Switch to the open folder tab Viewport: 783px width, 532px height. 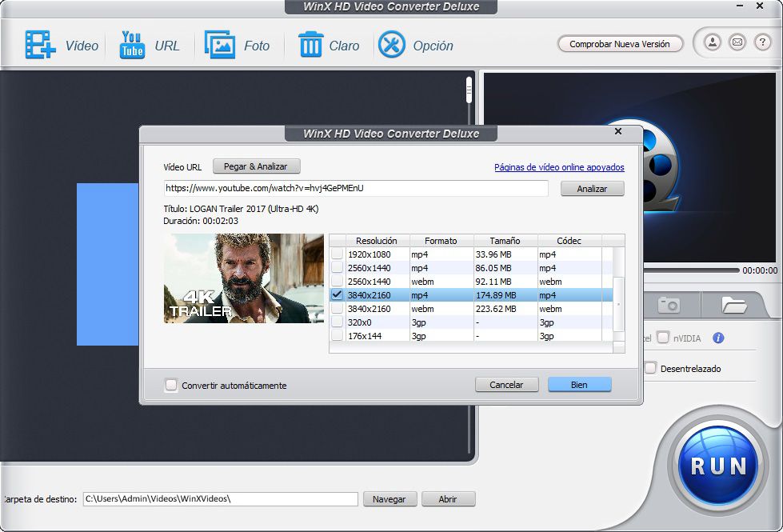point(733,305)
